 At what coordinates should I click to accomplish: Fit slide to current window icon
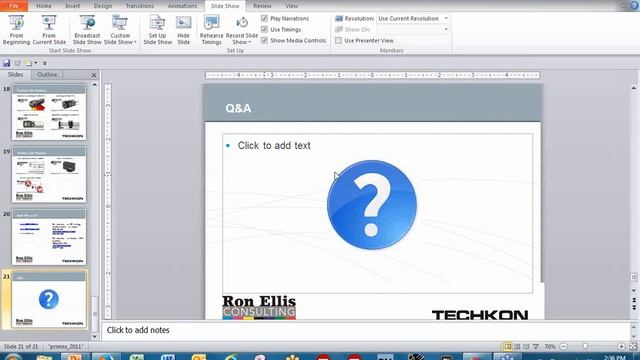click(x=633, y=347)
